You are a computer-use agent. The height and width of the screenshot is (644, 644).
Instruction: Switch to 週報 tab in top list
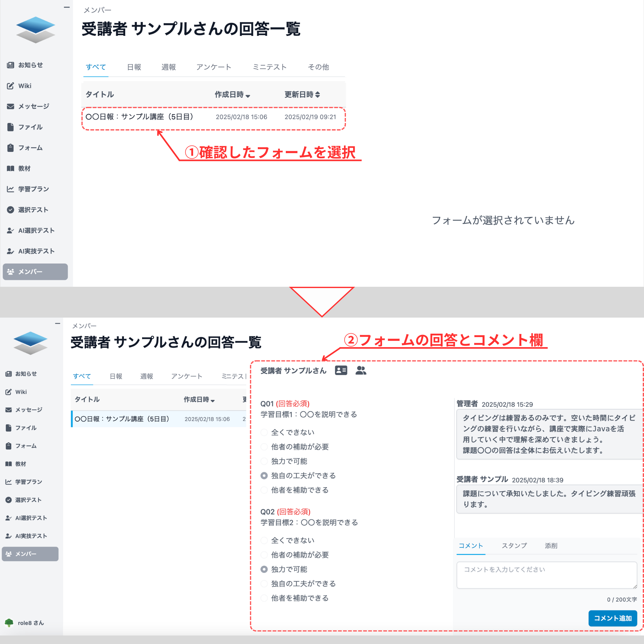click(x=168, y=67)
